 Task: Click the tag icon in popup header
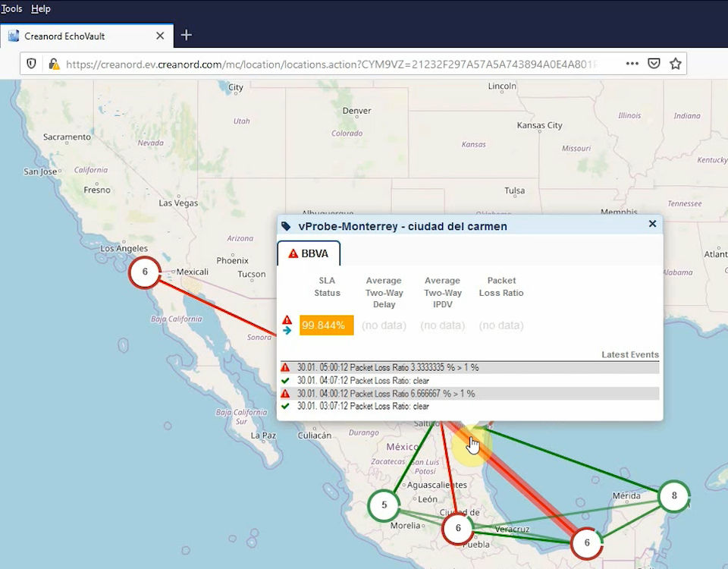coord(286,227)
